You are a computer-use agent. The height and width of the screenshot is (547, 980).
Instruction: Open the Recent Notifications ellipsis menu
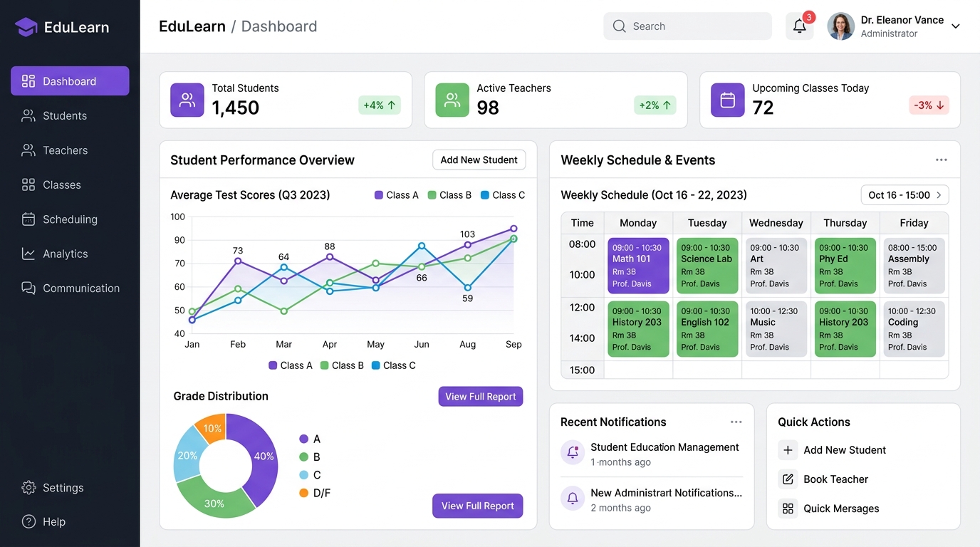pyautogui.click(x=736, y=422)
